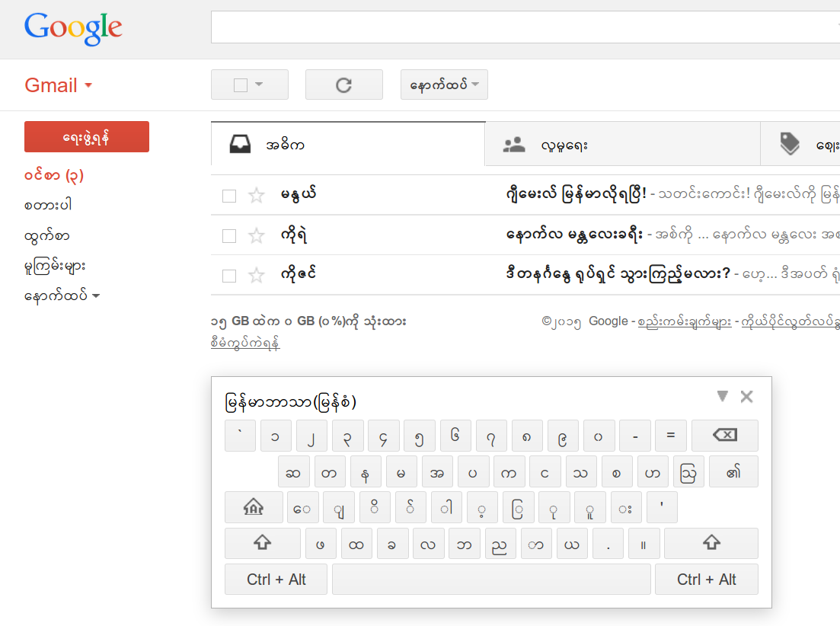Image resolution: width=840 pixels, height=626 pixels.
Task: Star the first email from မန္တယ်
Action: tap(257, 196)
